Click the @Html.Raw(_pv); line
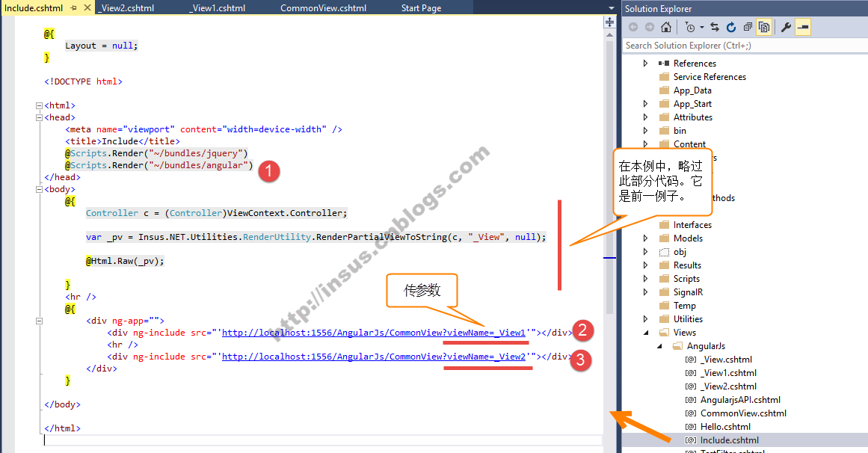Viewport: 868px width, 453px height. (125, 261)
